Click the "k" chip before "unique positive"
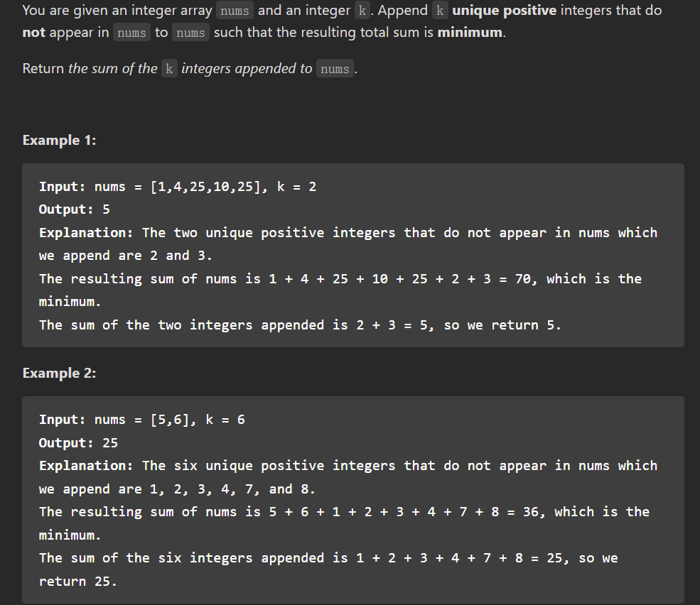Image resolution: width=700 pixels, height=605 pixels. (x=440, y=10)
